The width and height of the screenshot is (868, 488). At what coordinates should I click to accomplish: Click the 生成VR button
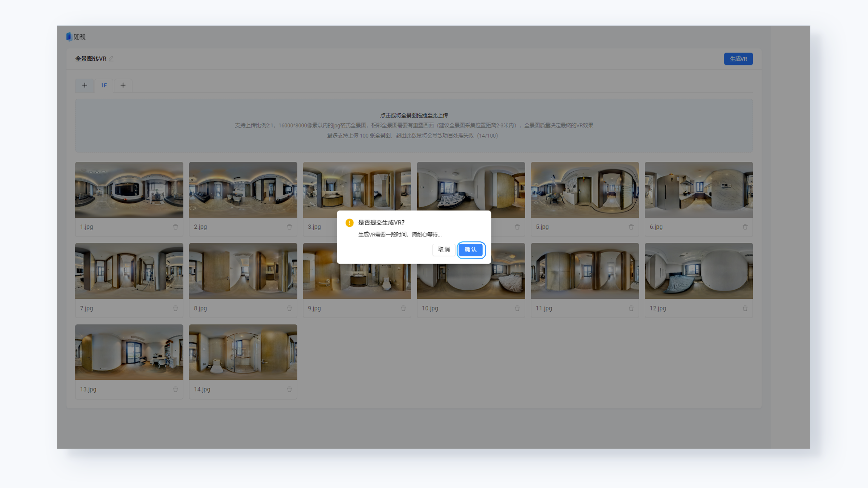click(738, 59)
